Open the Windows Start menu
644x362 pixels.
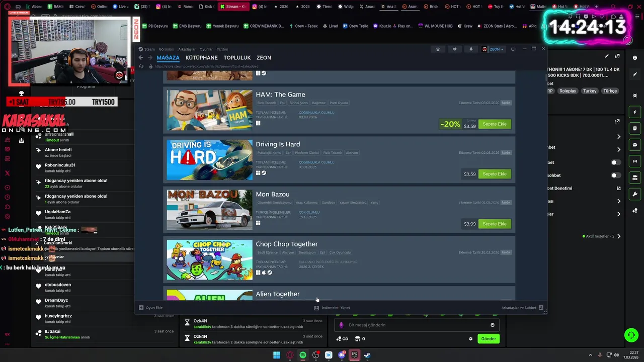(x=277, y=355)
